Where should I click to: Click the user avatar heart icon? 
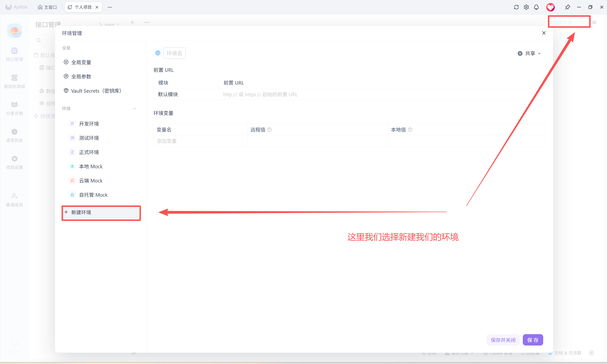pos(550,7)
